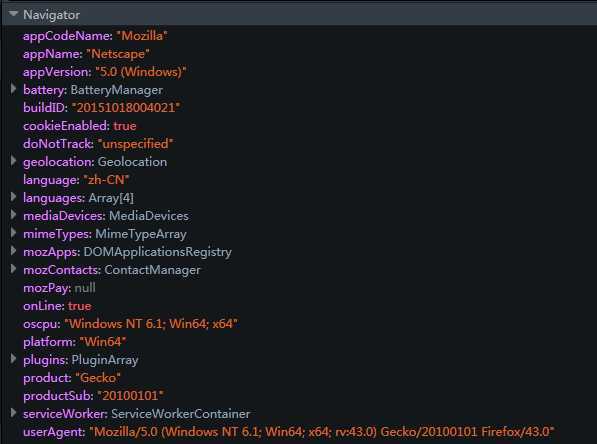Click the mozPay null value
The width and height of the screenshot is (597, 444).
point(85,288)
